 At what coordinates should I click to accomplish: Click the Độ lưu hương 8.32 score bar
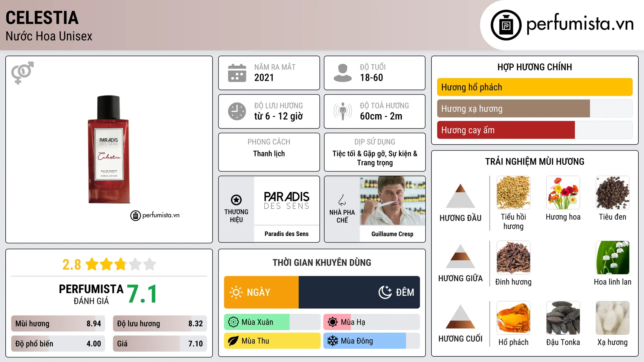click(160, 324)
